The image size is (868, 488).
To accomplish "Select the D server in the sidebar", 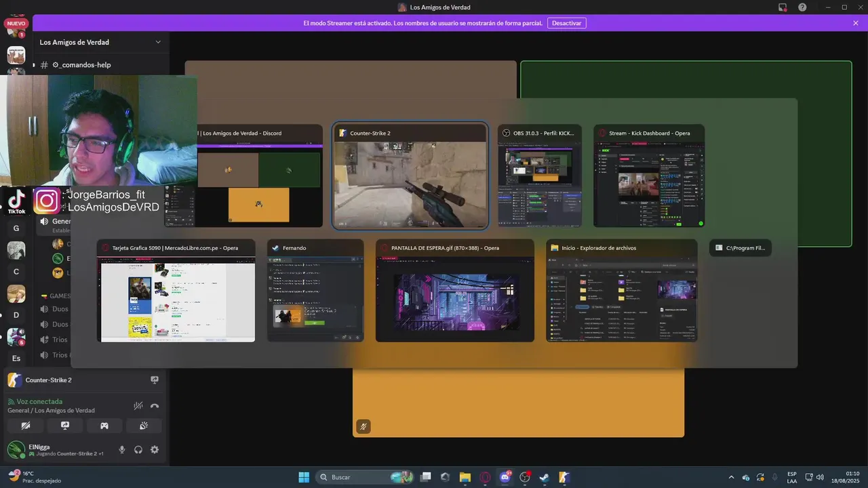I will click(x=16, y=315).
